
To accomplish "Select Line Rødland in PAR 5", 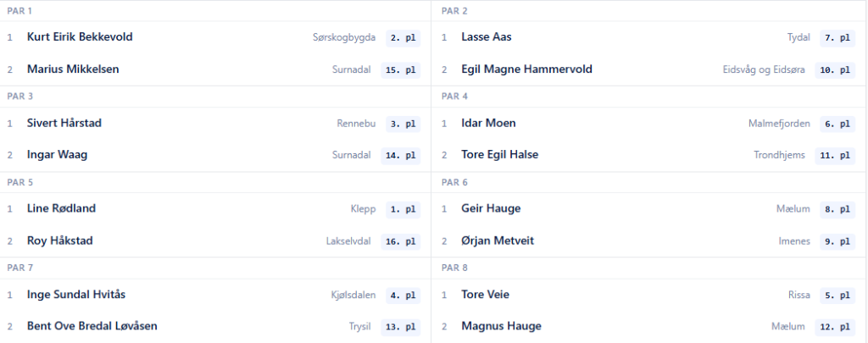I will point(61,208).
